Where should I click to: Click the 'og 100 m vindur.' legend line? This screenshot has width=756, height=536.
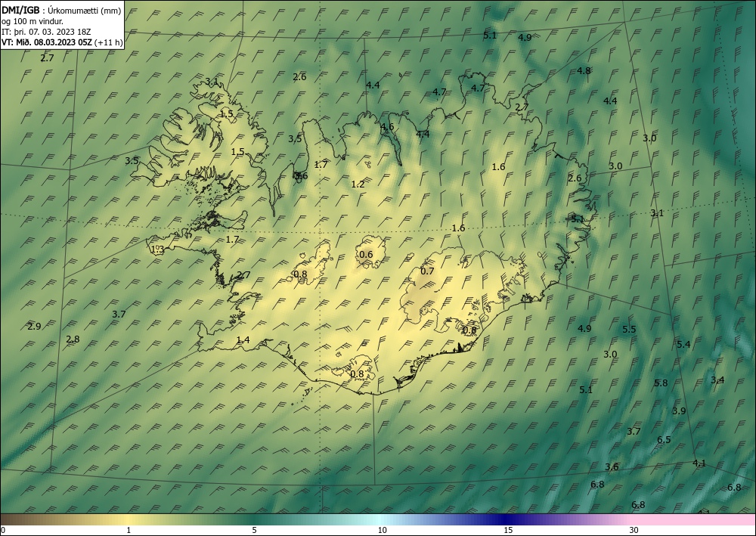(32, 21)
